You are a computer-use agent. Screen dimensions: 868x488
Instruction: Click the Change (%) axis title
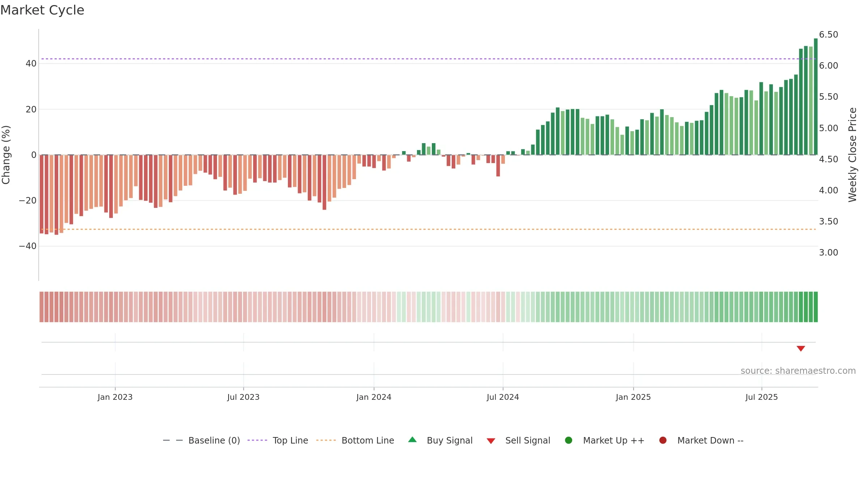pos(6,155)
